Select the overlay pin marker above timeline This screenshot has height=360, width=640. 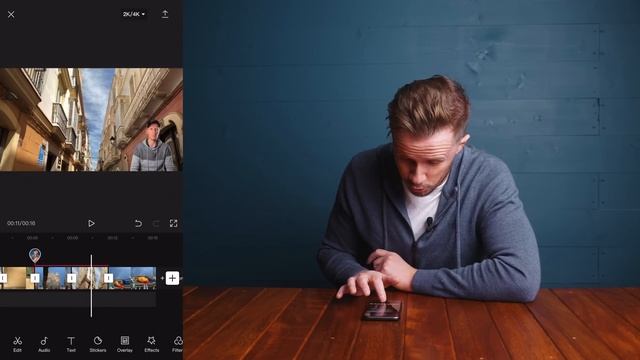(x=35, y=255)
